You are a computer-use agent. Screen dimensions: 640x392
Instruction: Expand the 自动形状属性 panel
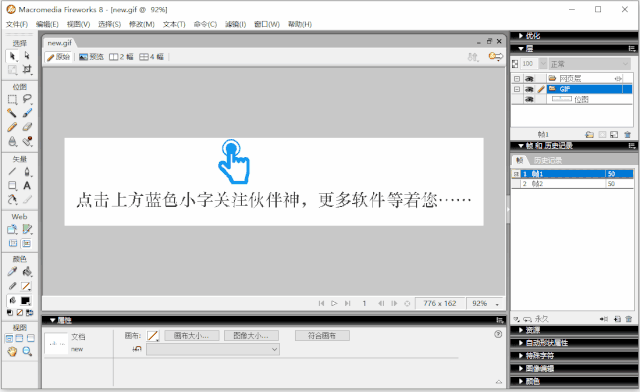(521, 343)
